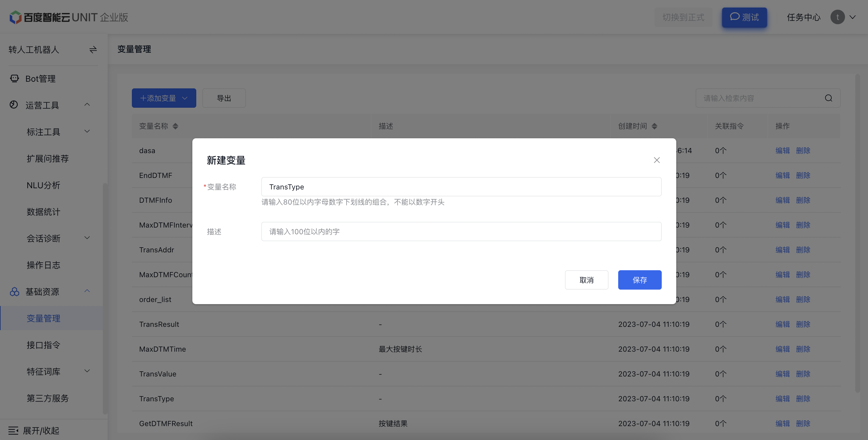Click 删除 for the MaxDTMTime row
Screen dimensions: 868x440
(x=803, y=349)
